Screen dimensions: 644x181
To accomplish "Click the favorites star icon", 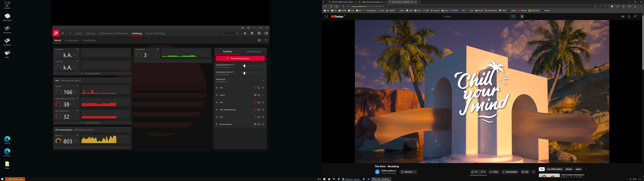I will [245, 33].
